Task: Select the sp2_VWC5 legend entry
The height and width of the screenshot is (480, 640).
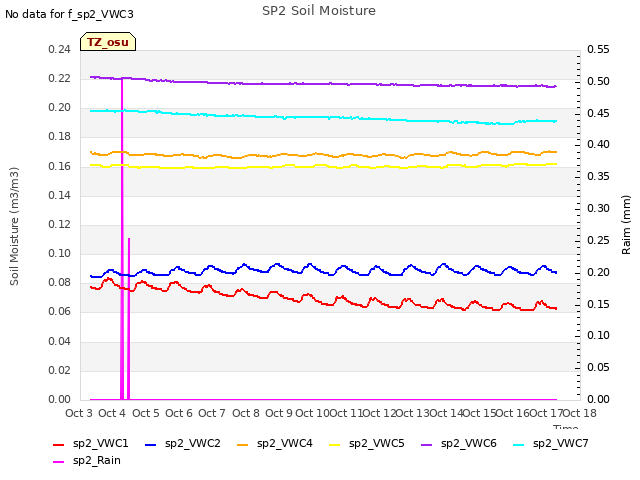Action: pos(367,443)
